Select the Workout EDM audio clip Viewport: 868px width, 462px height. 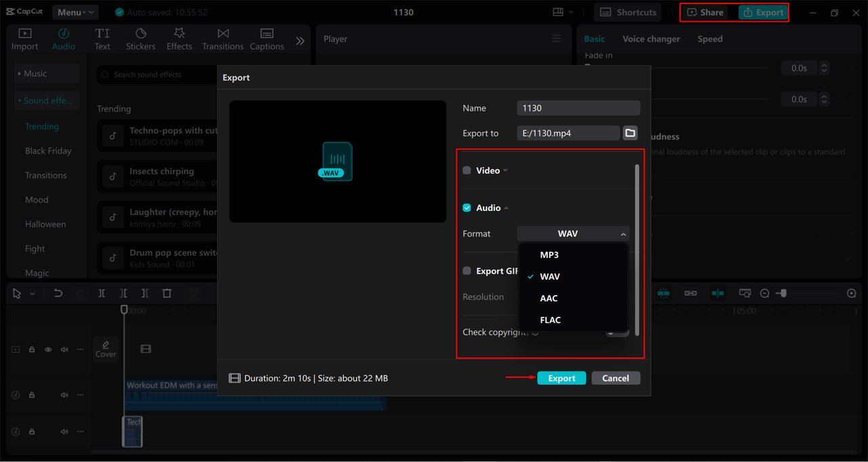[x=256, y=396]
